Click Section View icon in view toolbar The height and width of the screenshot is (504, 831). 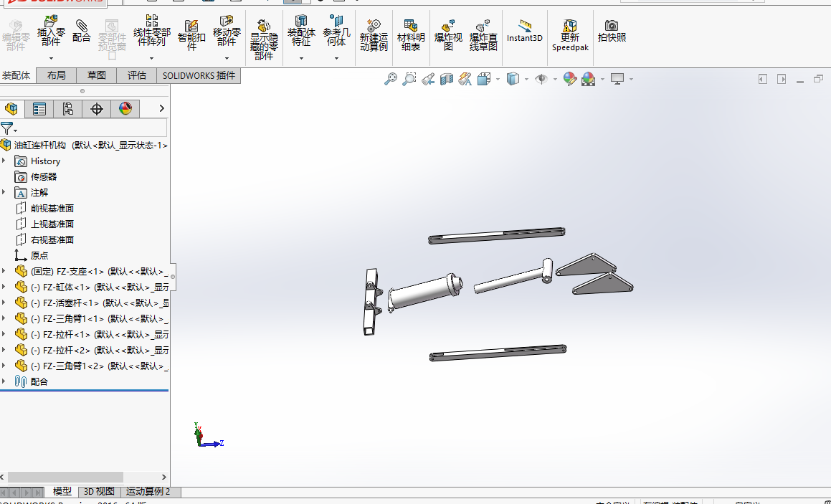(x=447, y=79)
